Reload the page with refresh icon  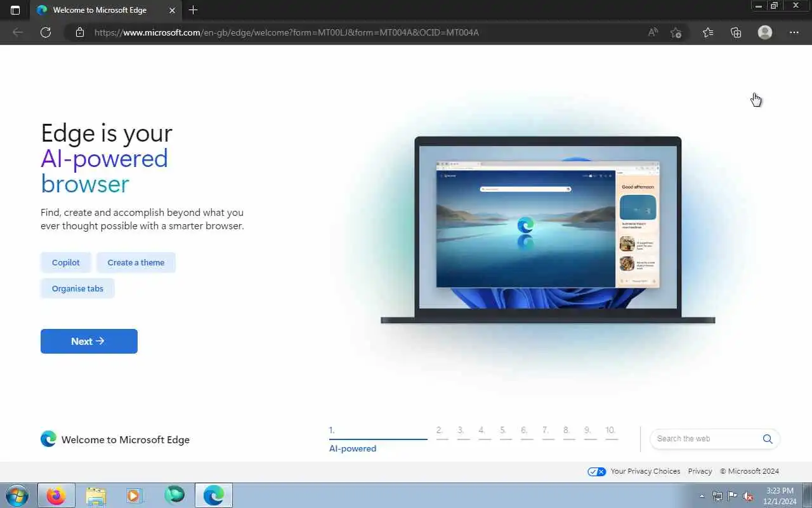[x=46, y=32]
